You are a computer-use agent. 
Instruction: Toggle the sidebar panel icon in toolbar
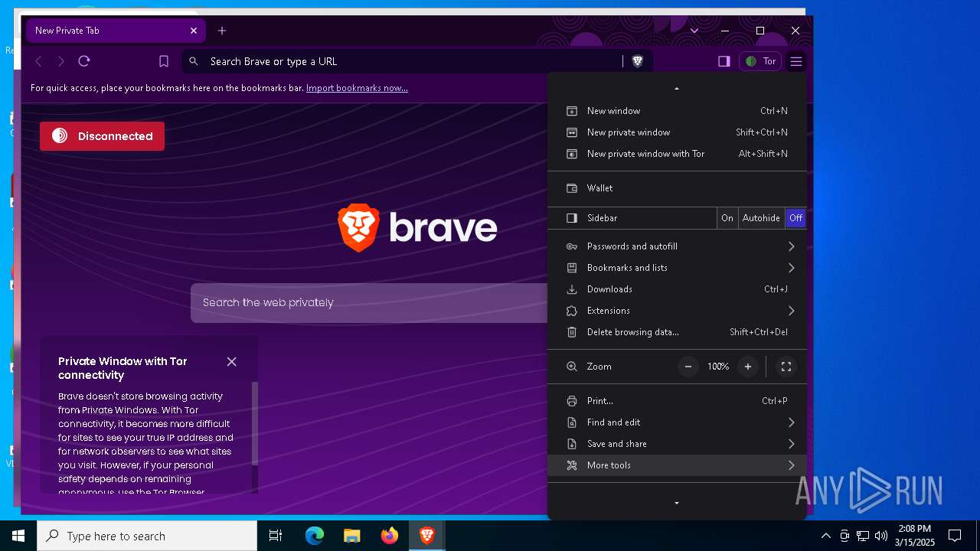point(724,61)
